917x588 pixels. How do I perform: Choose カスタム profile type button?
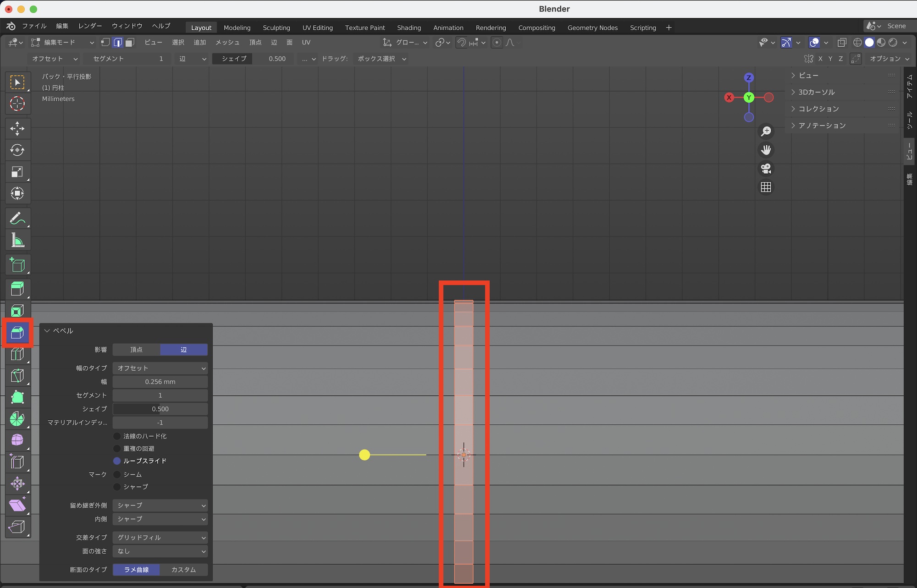[x=183, y=570]
